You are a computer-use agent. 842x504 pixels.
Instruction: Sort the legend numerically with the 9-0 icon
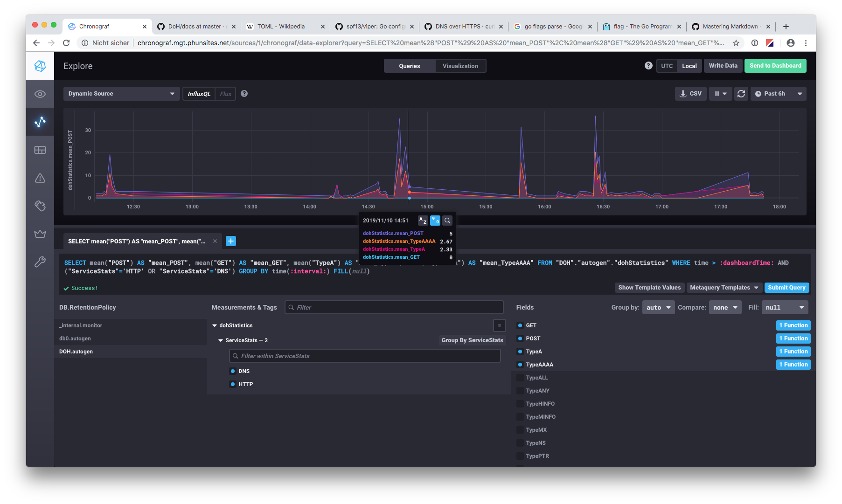(435, 221)
